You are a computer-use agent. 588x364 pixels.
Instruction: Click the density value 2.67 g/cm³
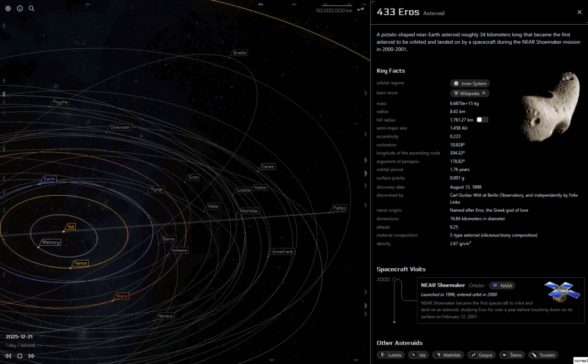[461, 243]
